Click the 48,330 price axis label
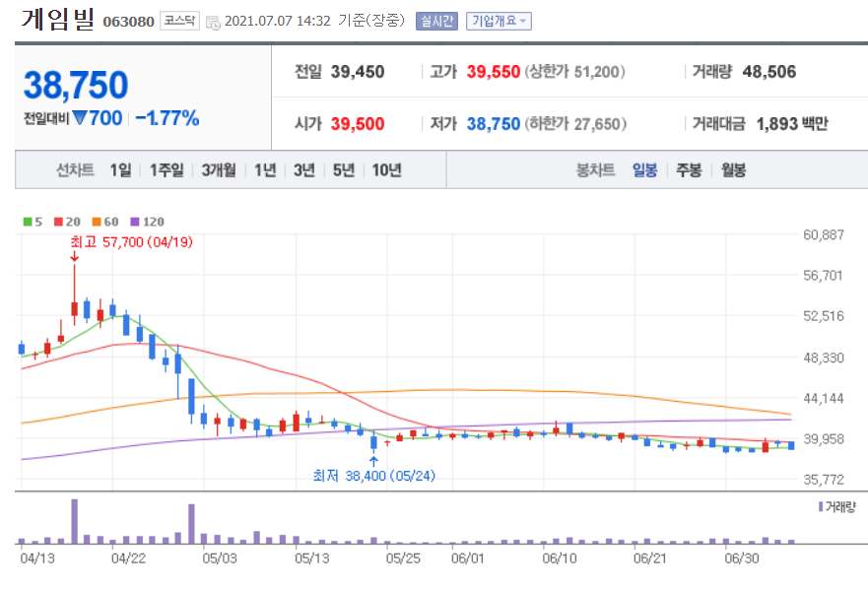Screen dimensions: 868x589 tap(824, 358)
